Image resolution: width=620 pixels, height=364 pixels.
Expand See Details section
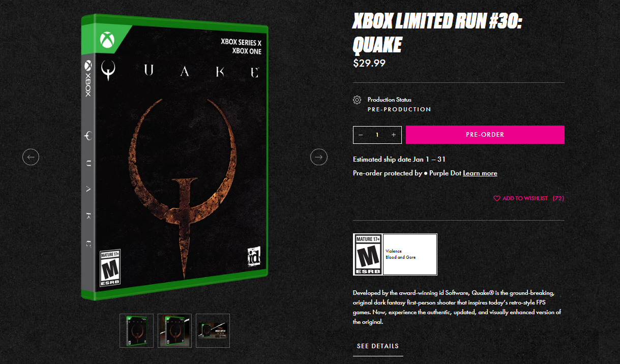click(378, 346)
